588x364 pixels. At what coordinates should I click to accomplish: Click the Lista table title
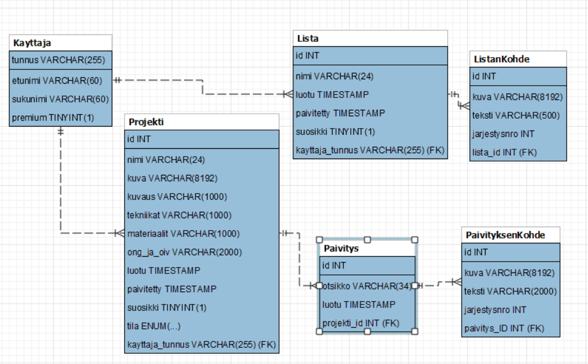tap(370, 38)
